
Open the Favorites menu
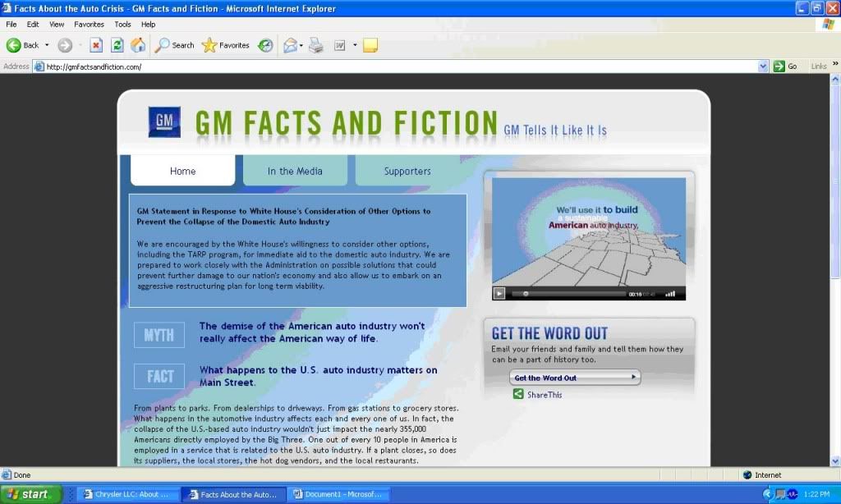(89, 24)
